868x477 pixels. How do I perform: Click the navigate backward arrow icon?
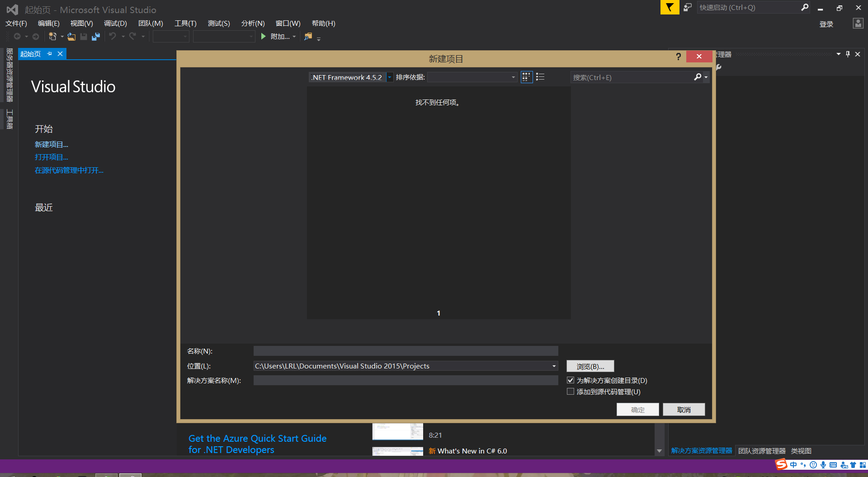pos(17,36)
